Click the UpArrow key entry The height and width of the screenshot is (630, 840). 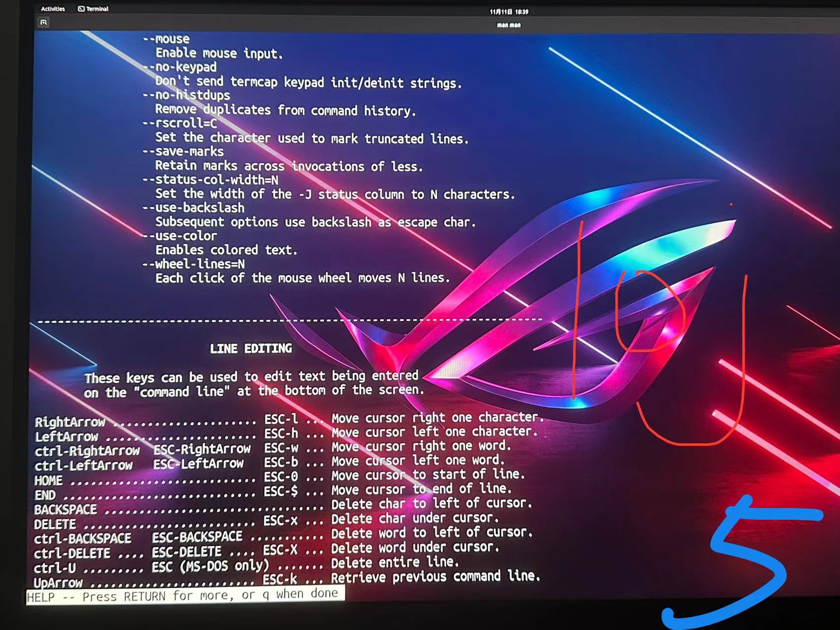click(58, 583)
